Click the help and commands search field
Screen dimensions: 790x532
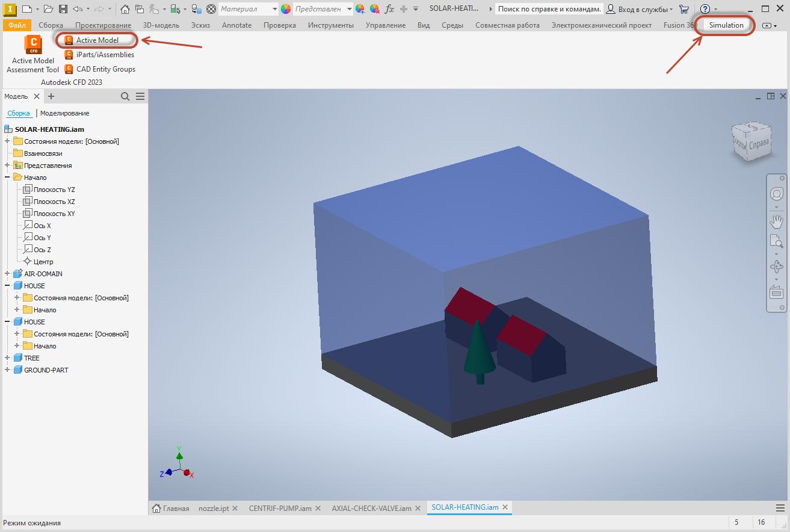[x=549, y=9]
